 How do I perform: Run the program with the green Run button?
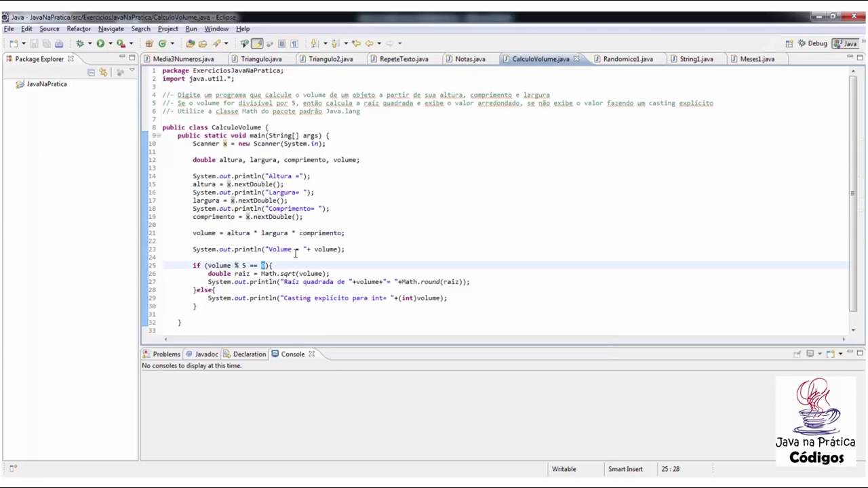pyautogui.click(x=100, y=43)
